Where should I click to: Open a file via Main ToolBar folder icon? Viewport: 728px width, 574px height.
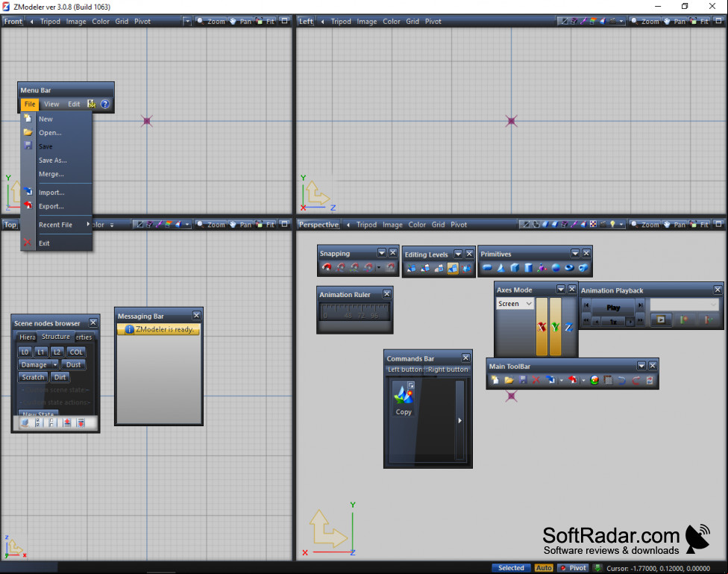point(509,380)
